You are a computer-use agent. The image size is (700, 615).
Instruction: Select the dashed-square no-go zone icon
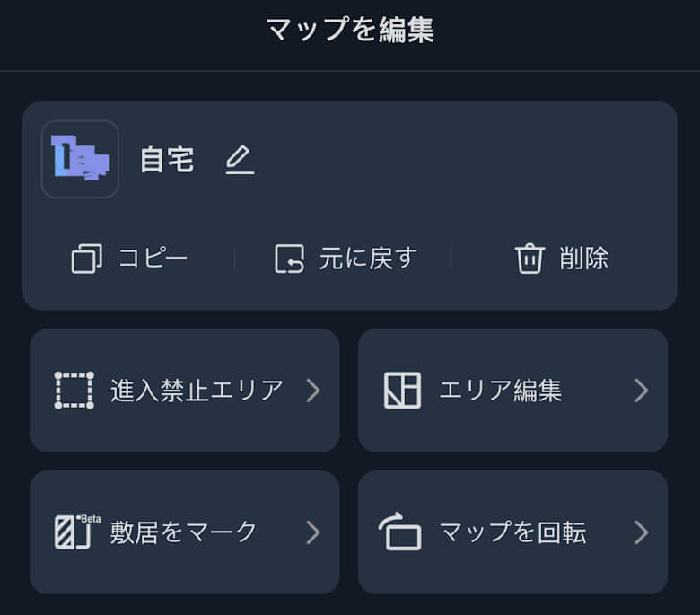pos(74,391)
